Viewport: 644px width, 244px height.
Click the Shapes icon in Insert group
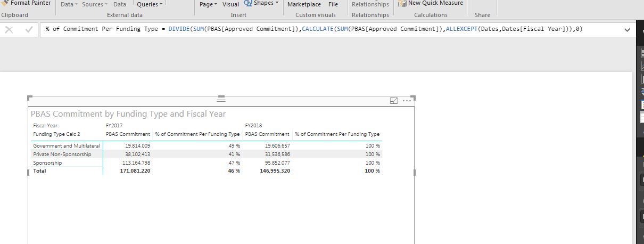(x=247, y=3)
